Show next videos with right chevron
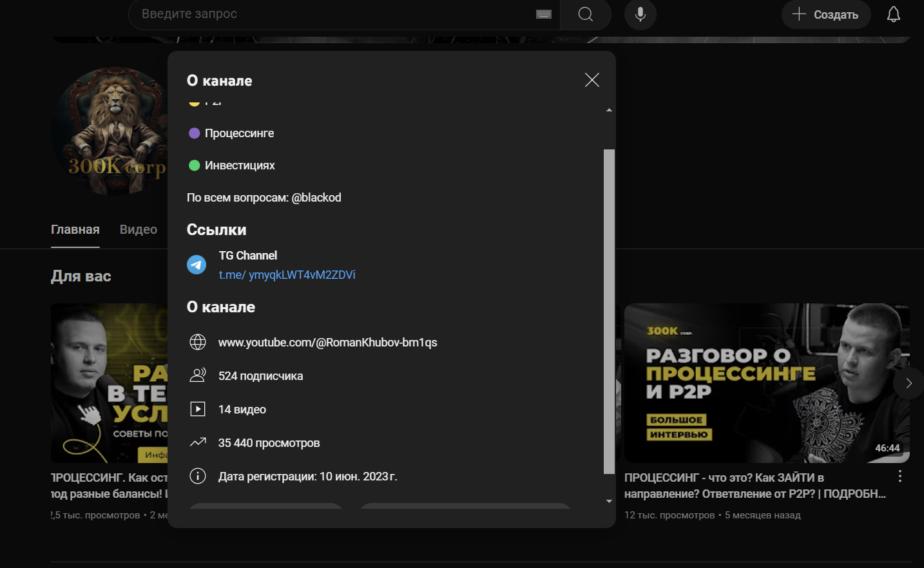 909,383
